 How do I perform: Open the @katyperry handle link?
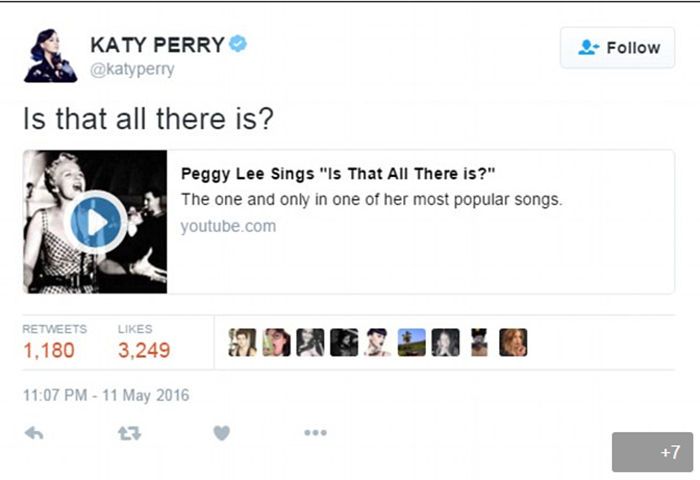click(132, 69)
